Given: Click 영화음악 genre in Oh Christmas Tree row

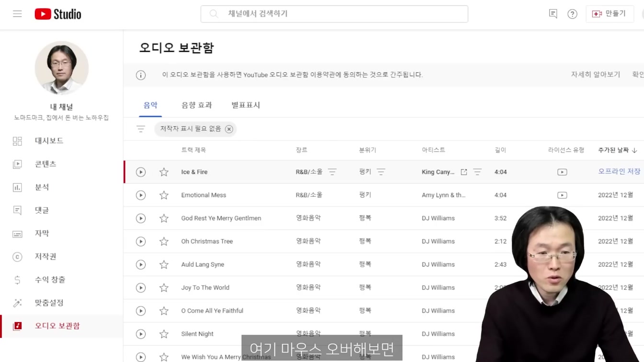Looking at the screenshot, I should 308,241.
